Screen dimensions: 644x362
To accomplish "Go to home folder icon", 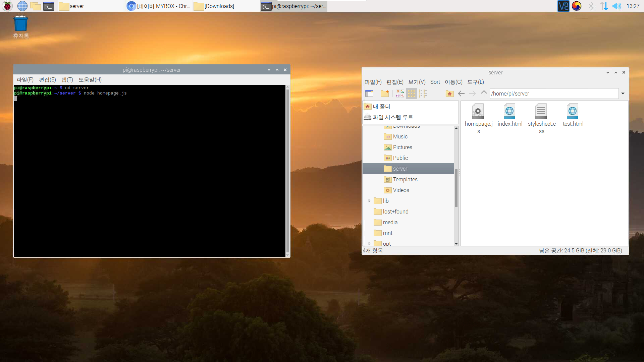I will pos(450,94).
